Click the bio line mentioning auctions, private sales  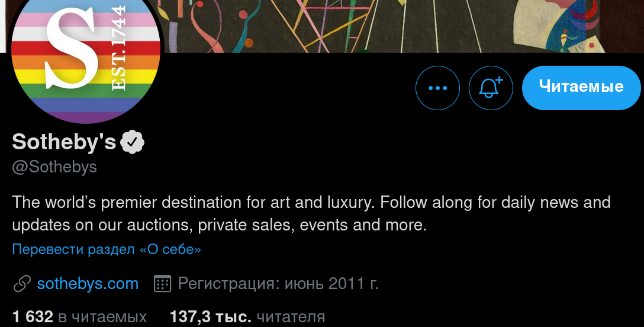point(220,225)
